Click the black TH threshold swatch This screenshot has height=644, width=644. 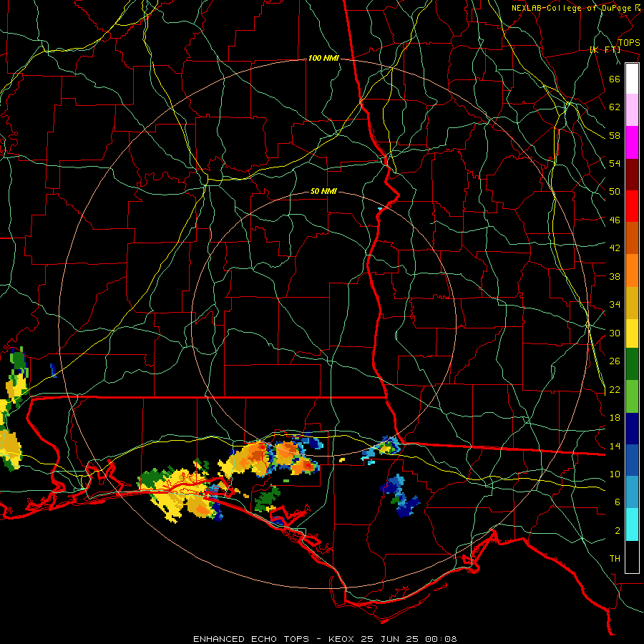tap(632, 557)
